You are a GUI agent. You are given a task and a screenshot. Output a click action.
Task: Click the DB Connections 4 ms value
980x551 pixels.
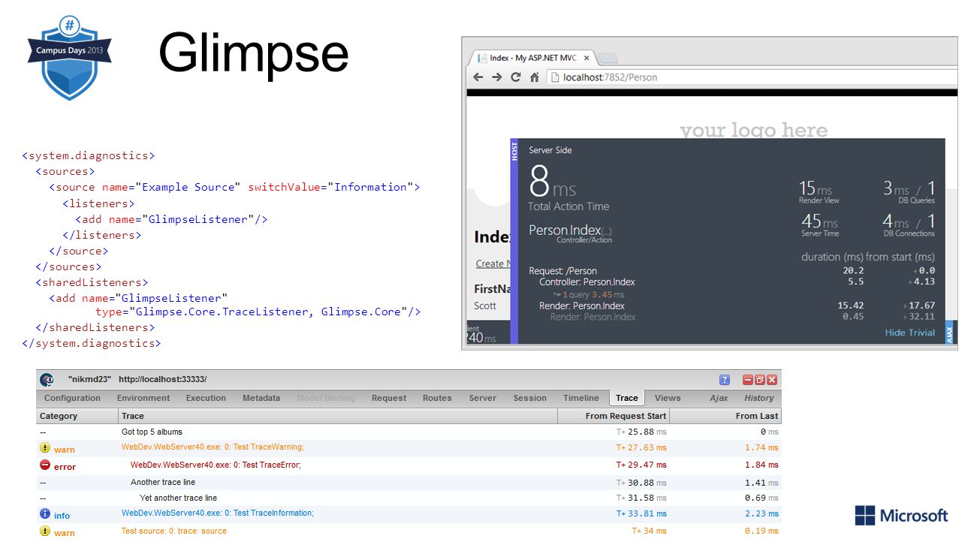895,221
